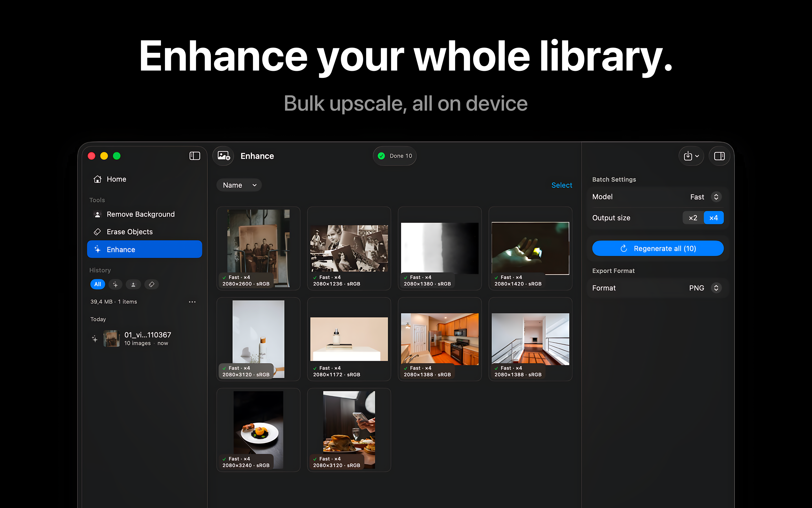Open the export download icon menu
Viewport: 812px width, 508px height.
coord(691,156)
